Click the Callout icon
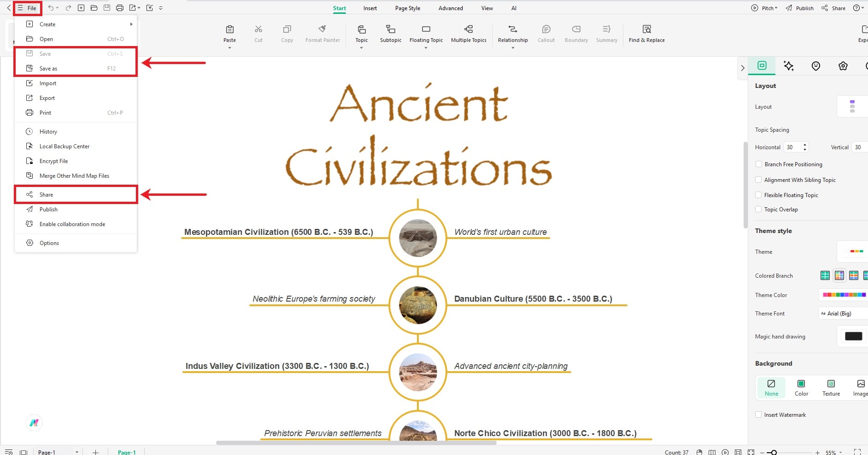The height and width of the screenshot is (455, 868). pos(546,29)
